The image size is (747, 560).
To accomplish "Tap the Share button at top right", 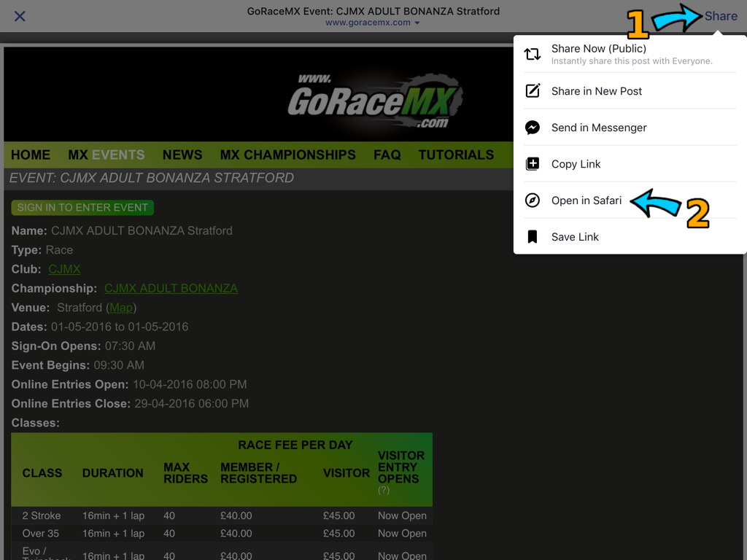I will tap(721, 16).
